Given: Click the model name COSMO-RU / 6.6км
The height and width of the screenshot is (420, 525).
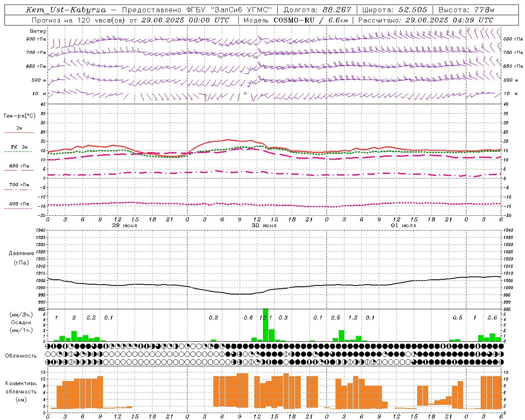Looking at the screenshot, I should (x=311, y=20).
